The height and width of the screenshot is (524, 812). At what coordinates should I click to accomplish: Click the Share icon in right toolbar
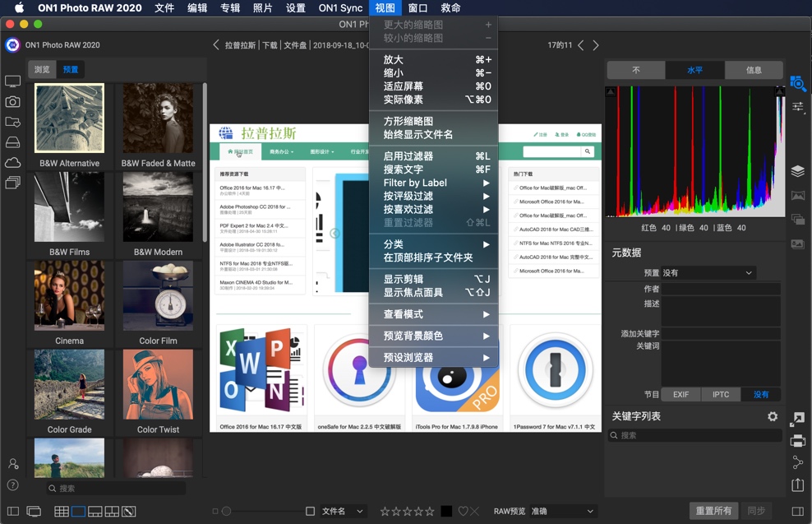pyautogui.click(x=798, y=462)
